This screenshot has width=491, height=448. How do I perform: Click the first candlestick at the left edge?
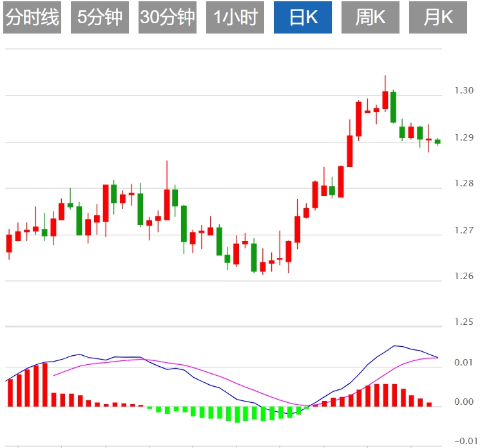click(9, 244)
